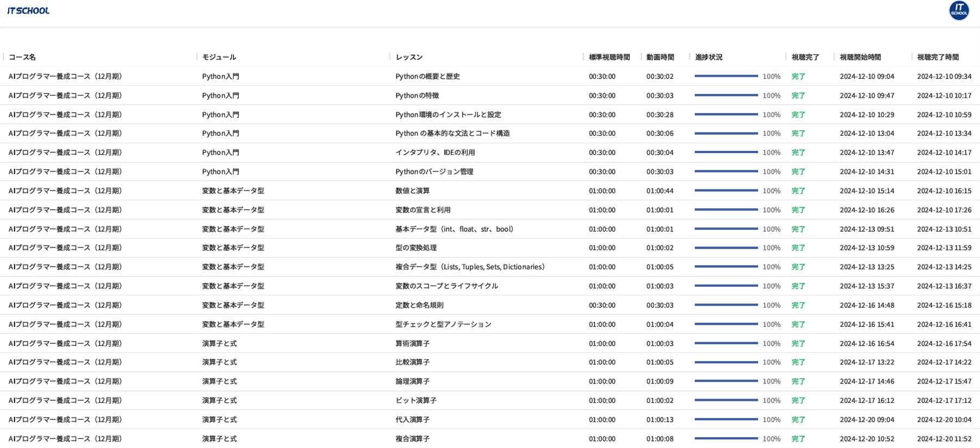
Task: Click video time 01:00:44
Action: pos(660,191)
